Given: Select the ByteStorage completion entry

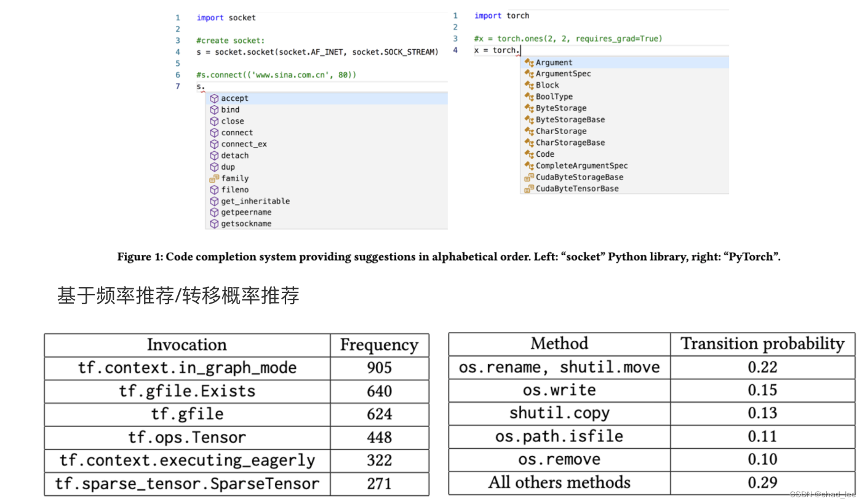Looking at the screenshot, I should (x=624, y=108).
